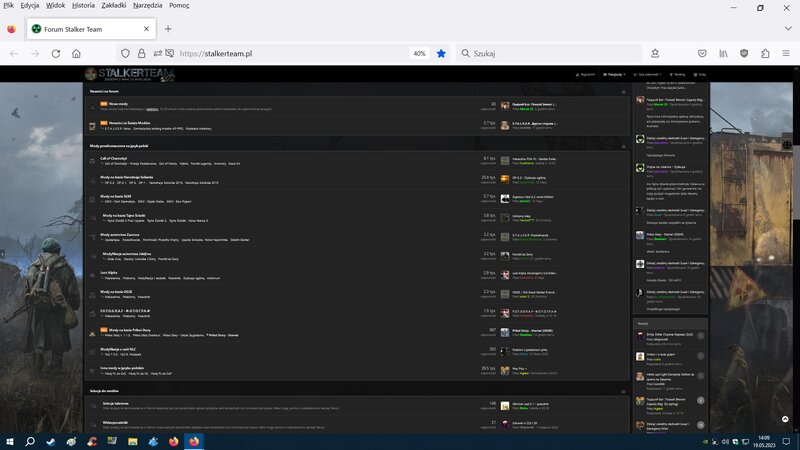Open a new browser tab
The image size is (800, 450).
click(x=168, y=29)
